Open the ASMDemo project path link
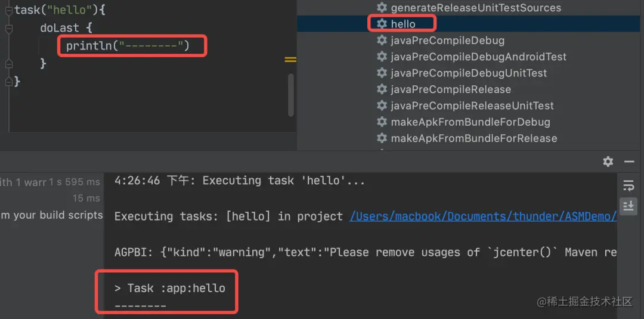 click(x=484, y=216)
